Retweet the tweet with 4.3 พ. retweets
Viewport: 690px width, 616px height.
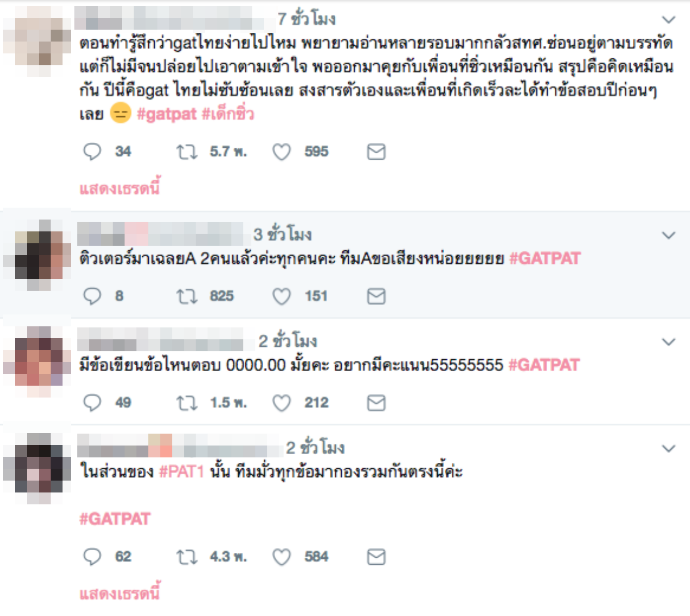pos(187,557)
